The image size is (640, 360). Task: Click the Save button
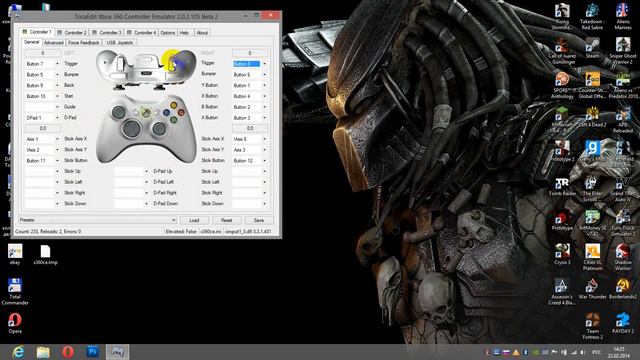(x=259, y=220)
